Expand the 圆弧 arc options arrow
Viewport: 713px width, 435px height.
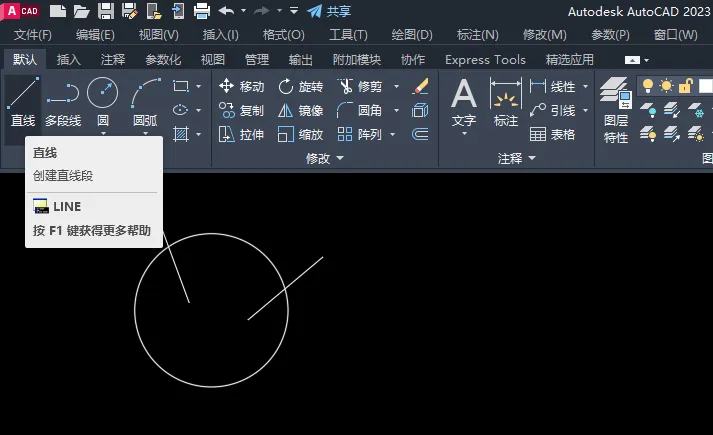click(146, 134)
